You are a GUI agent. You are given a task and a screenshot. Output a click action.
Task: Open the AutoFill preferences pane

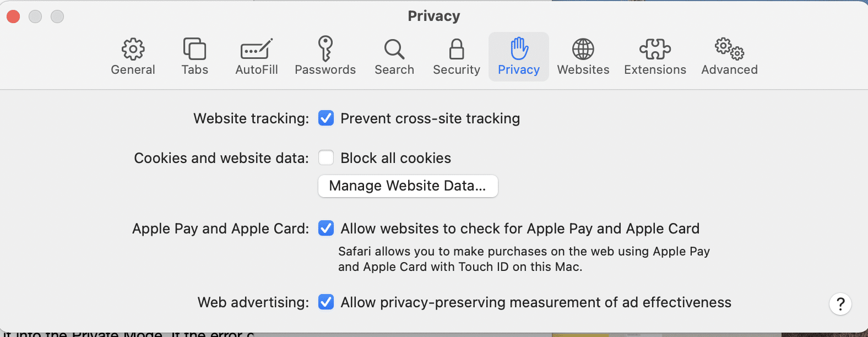(256, 55)
